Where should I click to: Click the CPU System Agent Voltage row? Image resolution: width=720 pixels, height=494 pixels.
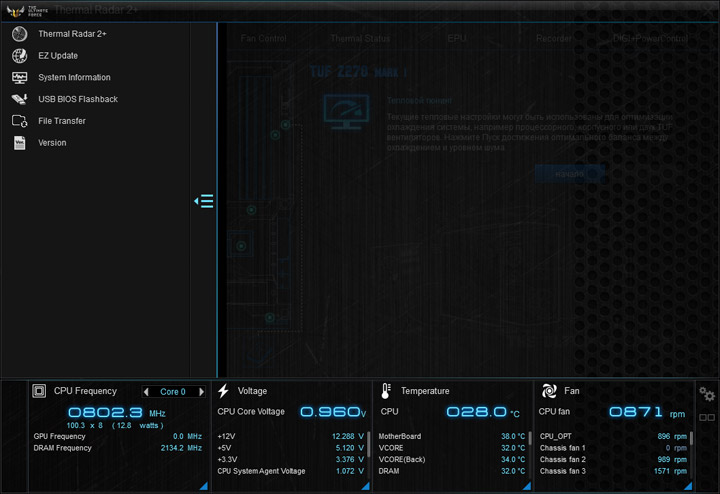(291, 471)
